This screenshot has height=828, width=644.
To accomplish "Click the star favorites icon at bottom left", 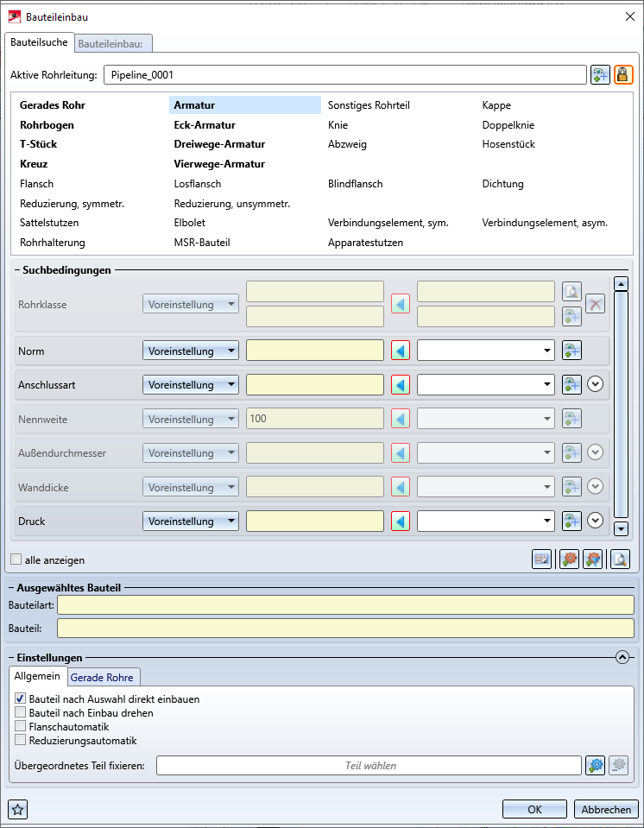I will coord(18,810).
